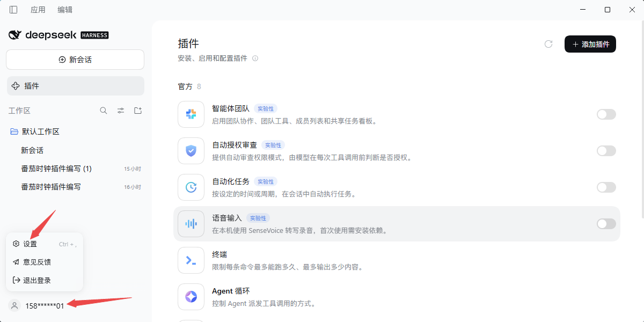Toggle the sidebar panel icon

click(13, 10)
